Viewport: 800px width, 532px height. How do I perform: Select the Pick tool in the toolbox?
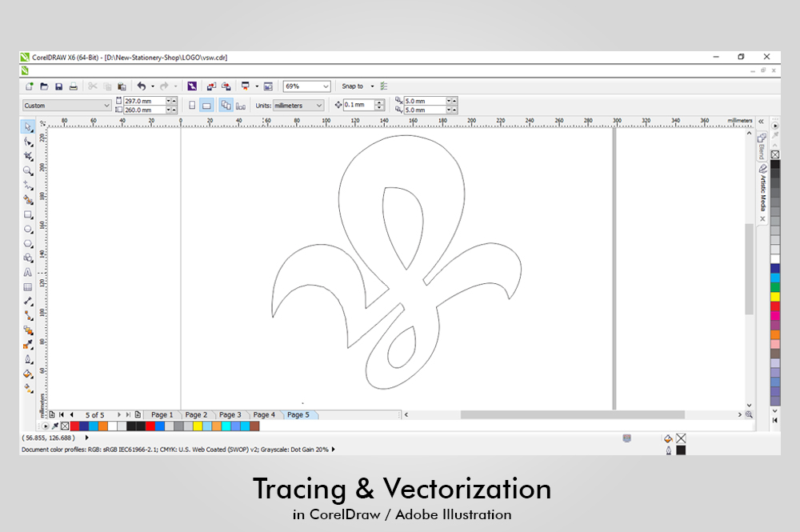click(x=28, y=127)
